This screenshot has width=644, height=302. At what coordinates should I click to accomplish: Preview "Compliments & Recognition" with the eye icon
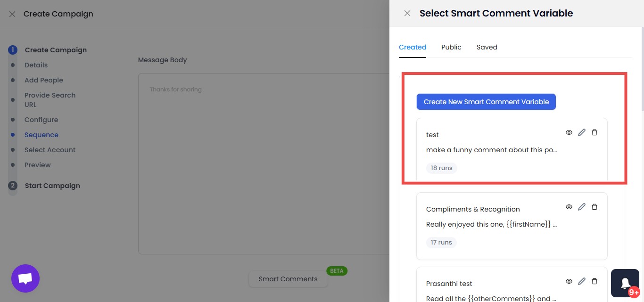[569, 207]
